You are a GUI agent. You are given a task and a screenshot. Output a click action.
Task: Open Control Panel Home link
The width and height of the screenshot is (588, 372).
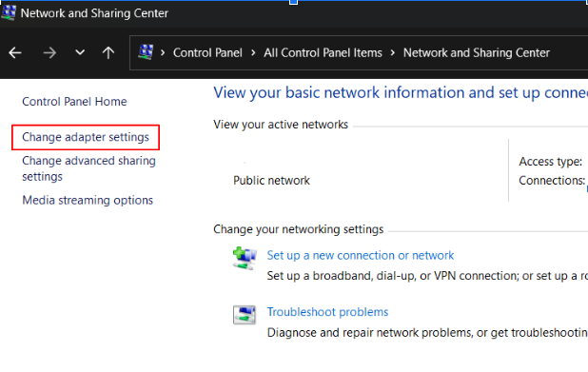click(74, 101)
